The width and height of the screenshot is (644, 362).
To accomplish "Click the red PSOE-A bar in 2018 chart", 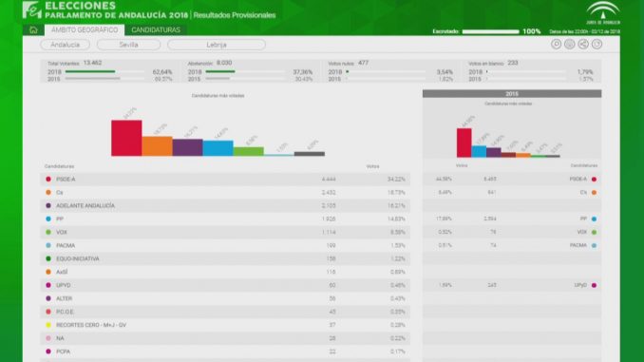I will tap(126, 138).
